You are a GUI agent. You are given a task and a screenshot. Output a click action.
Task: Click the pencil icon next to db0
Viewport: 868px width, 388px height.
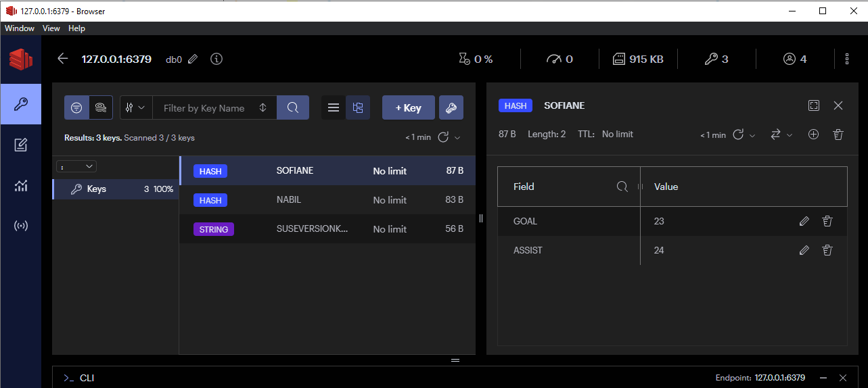point(193,59)
